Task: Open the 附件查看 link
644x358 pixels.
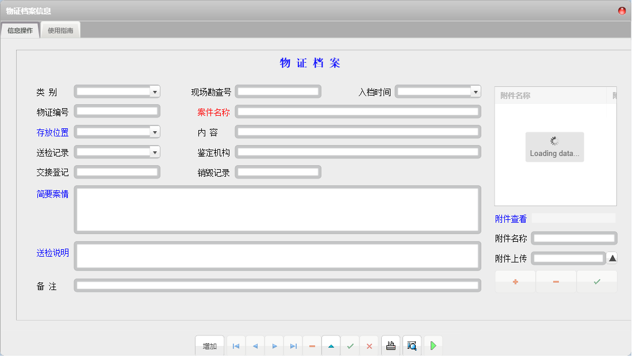Action: pos(511,218)
